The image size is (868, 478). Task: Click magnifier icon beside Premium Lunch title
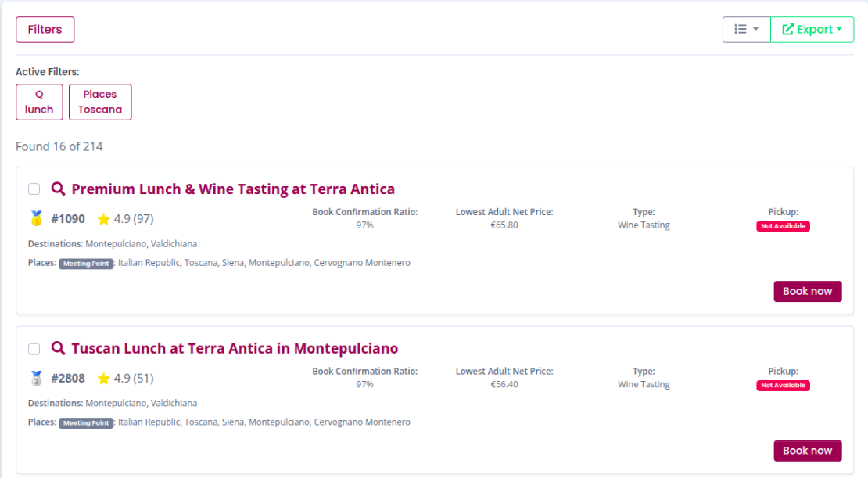pyautogui.click(x=58, y=189)
